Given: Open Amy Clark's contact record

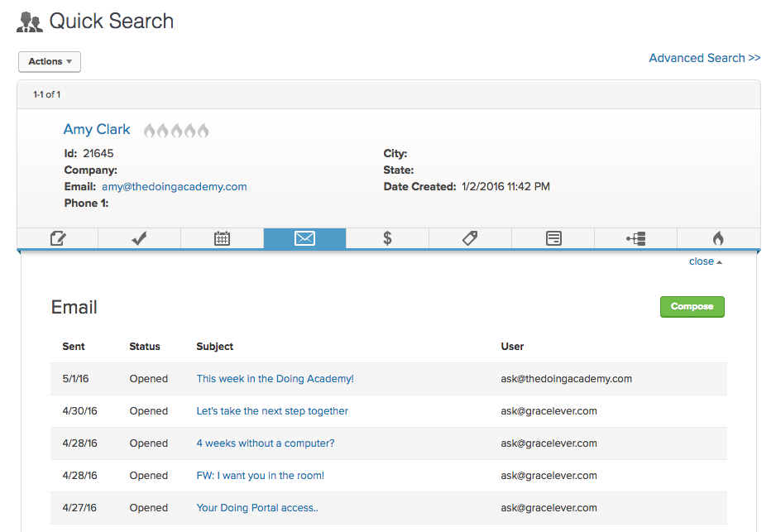Looking at the screenshot, I should (x=97, y=129).
